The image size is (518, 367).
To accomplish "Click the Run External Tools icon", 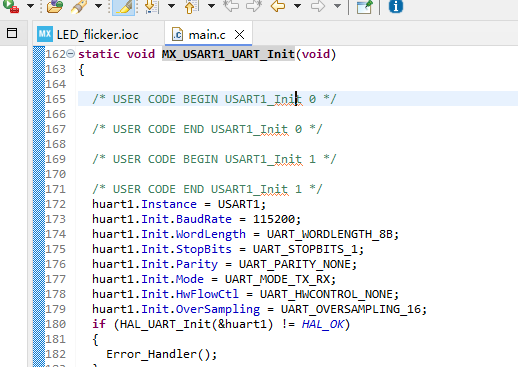I will [11, 6].
